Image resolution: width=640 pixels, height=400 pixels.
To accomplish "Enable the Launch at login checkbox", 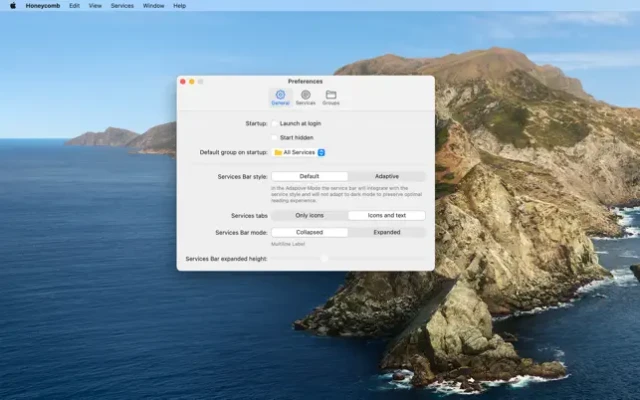I will tap(275, 123).
